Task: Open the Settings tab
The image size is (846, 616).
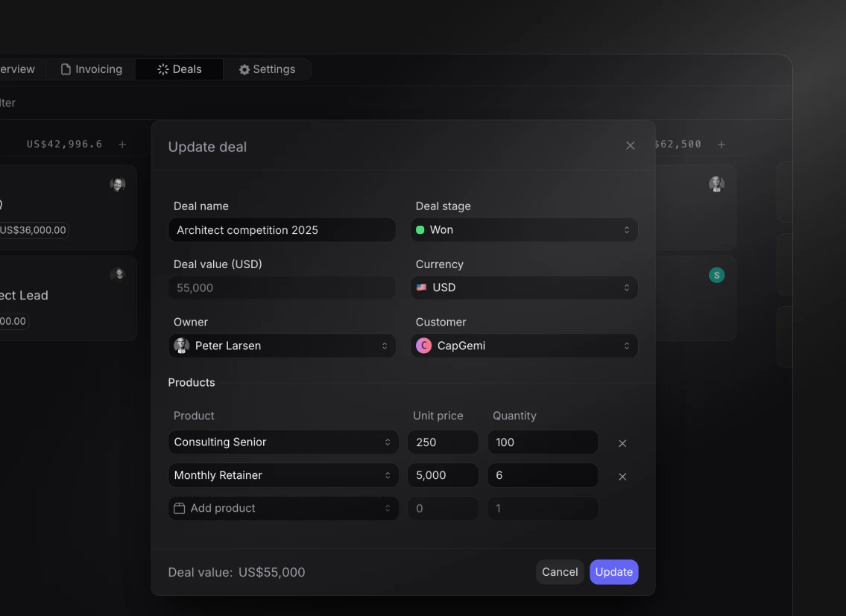Action: point(267,69)
